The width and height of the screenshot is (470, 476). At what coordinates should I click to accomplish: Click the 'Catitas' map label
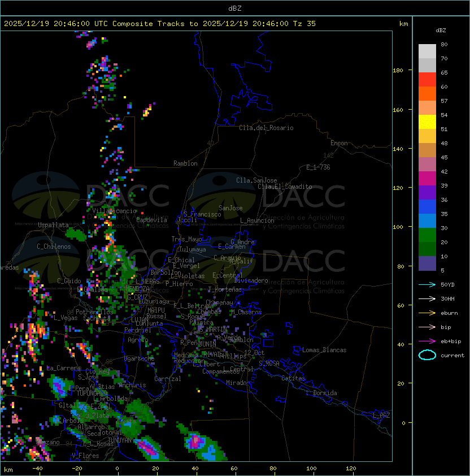[x=293, y=378]
